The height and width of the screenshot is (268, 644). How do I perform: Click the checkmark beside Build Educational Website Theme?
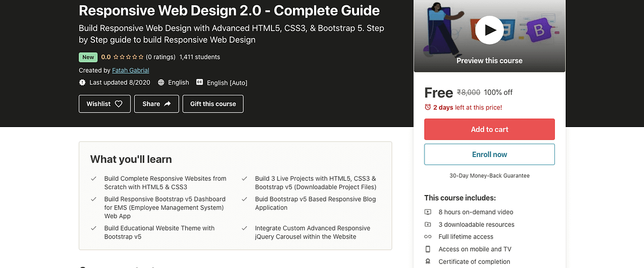(x=93, y=228)
